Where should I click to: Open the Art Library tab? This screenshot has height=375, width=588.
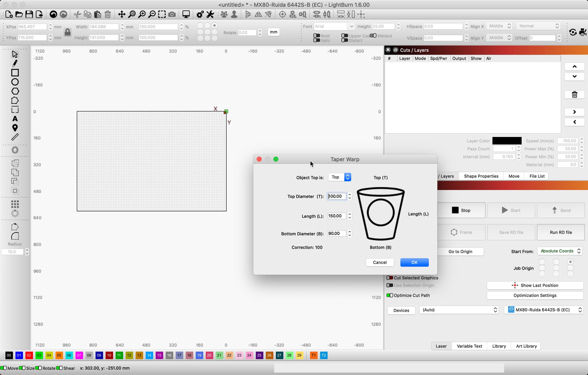pos(526,346)
